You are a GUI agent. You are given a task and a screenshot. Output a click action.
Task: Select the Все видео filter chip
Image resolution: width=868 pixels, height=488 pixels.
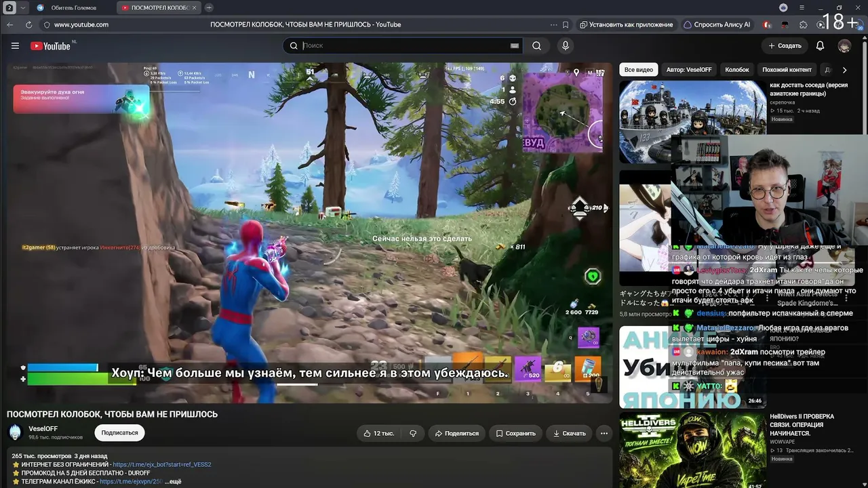(x=639, y=70)
